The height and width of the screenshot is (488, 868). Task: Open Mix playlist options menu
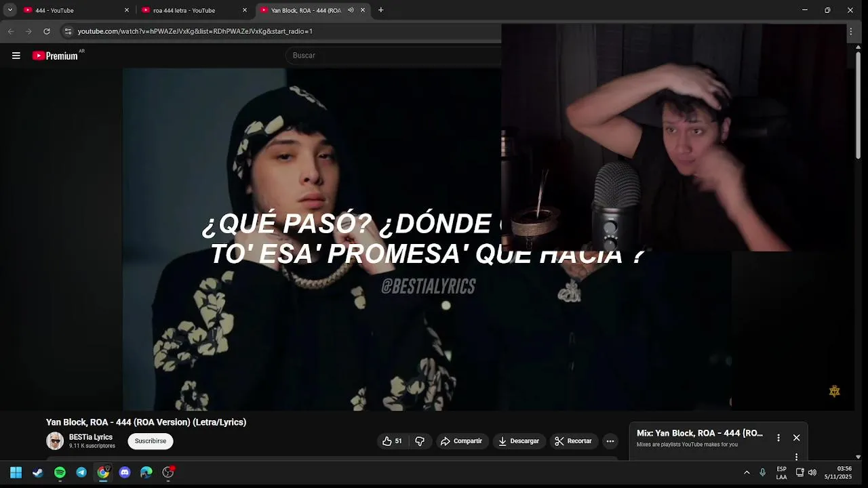coord(778,438)
